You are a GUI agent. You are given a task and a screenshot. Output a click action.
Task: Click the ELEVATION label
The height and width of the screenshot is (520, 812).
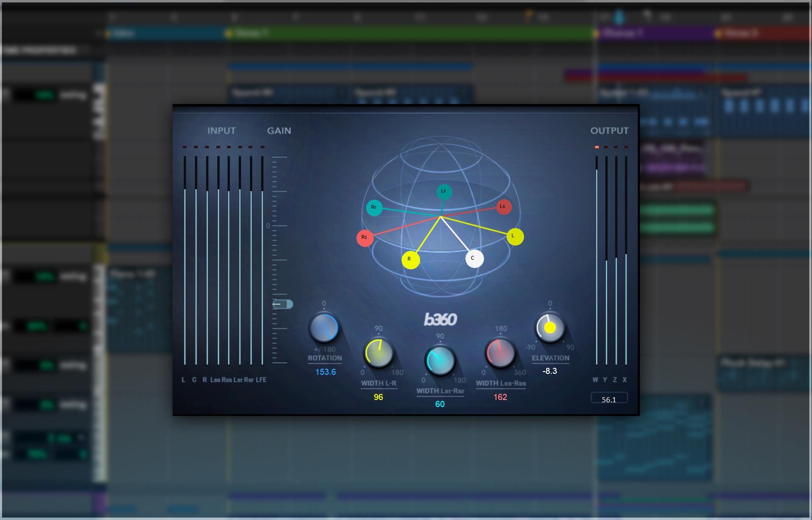point(550,358)
